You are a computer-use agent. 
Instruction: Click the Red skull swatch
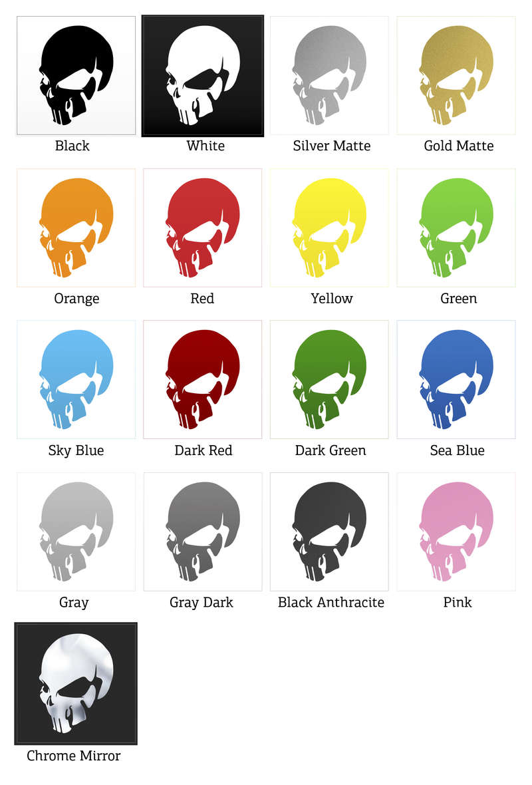[203, 228]
